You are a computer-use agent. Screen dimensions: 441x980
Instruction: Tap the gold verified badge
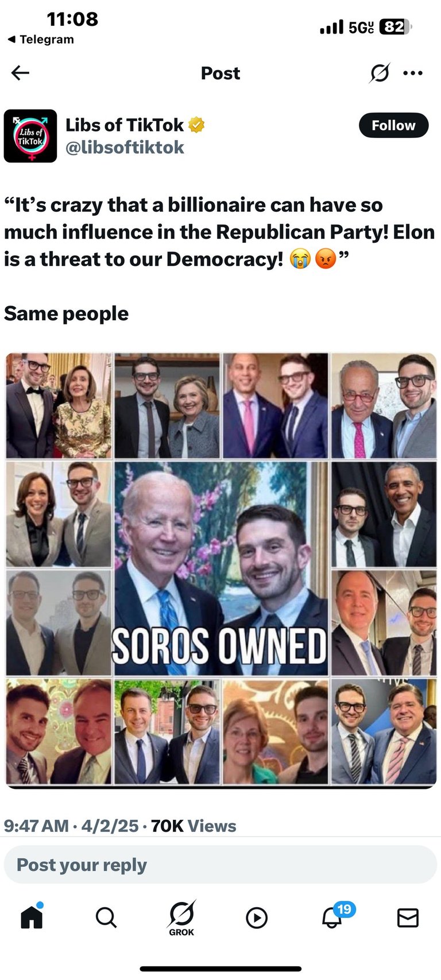coord(196,125)
